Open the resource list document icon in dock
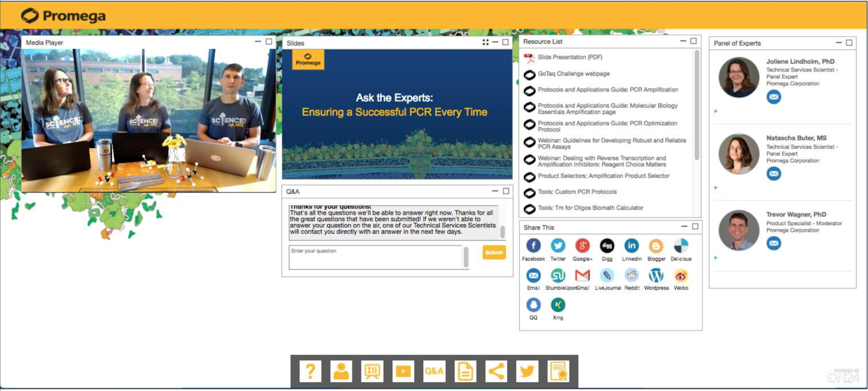Image resolution: width=868 pixels, height=391 pixels. [465, 371]
